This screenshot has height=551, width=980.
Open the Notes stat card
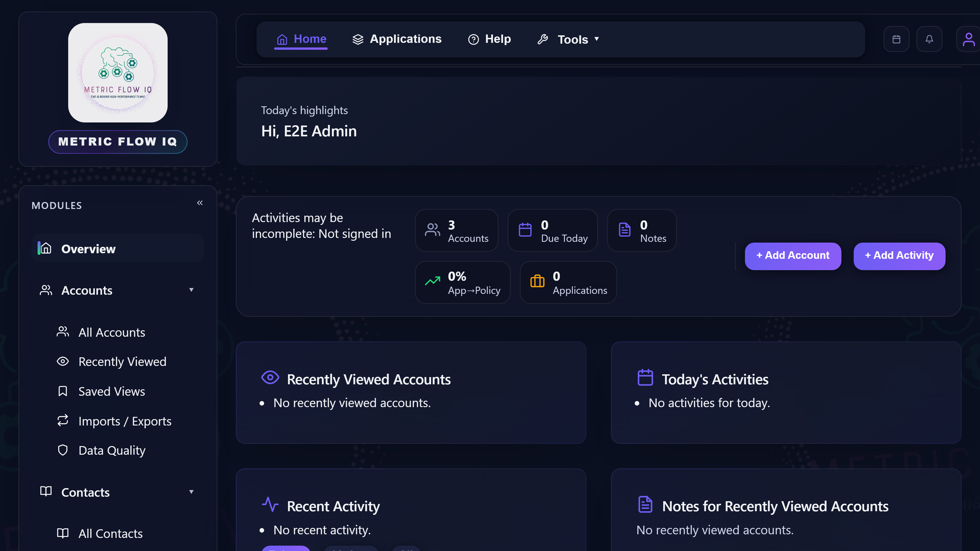[x=641, y=230]
